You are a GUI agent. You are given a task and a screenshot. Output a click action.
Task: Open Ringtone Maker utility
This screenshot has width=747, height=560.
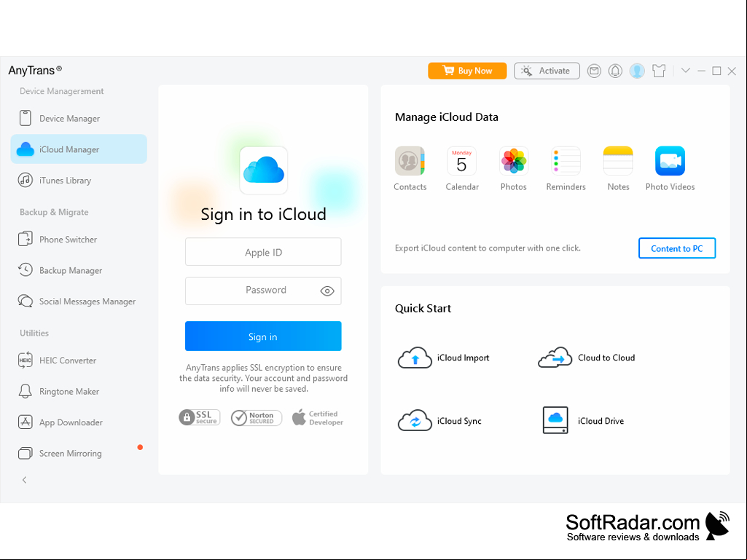pyautogui.click(x=79, y=391)
